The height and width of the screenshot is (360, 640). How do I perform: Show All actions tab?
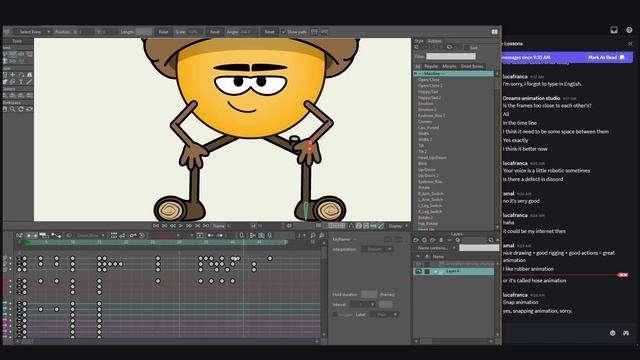coord(418,66)
